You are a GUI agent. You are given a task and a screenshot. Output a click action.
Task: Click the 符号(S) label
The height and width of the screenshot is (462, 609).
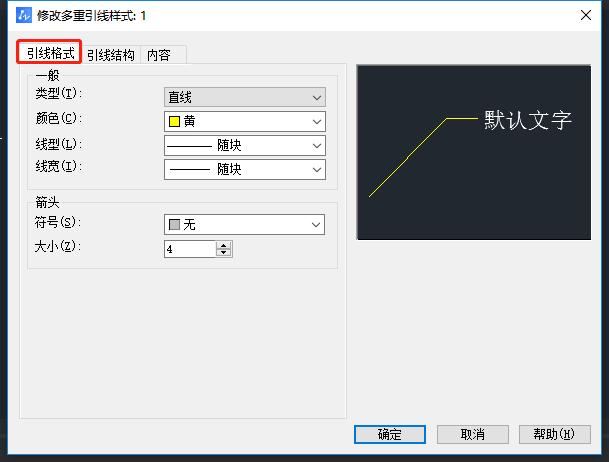[x=58, y=222]
